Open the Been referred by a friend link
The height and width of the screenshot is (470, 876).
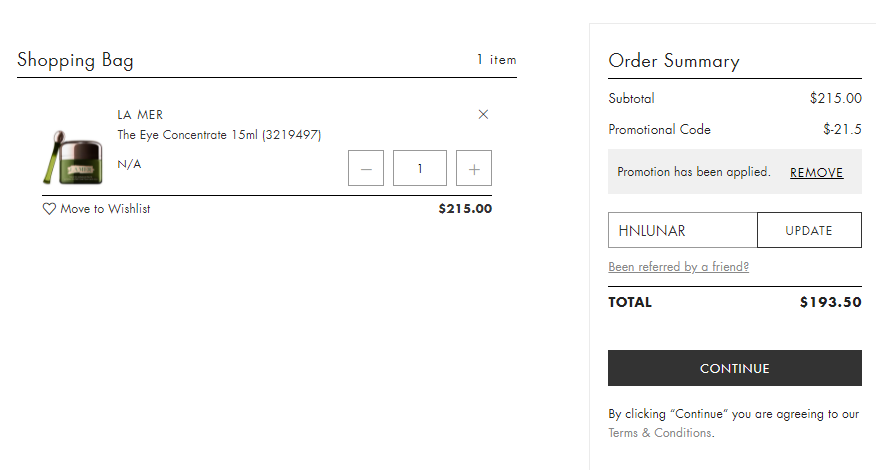click(x=678, y=267)
